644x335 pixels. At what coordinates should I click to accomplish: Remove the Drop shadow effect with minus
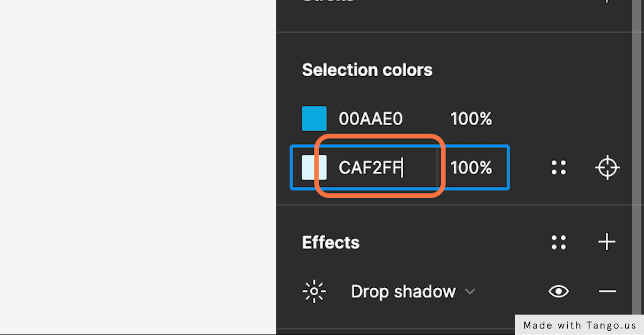(607, 292)
